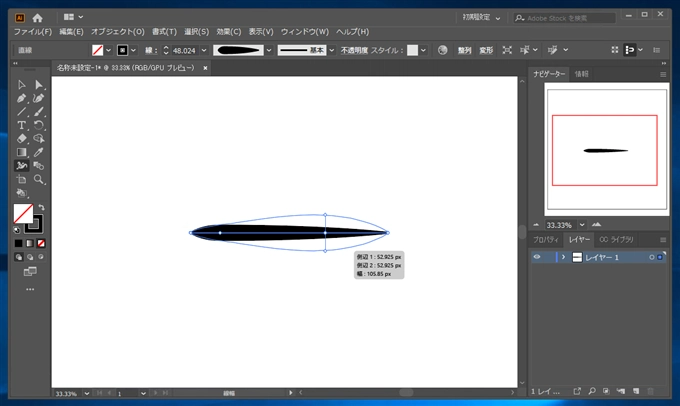The width and height of the screenshot is (680, 406).
Task: Select the Rotate tool
Action: pos(39,125)
